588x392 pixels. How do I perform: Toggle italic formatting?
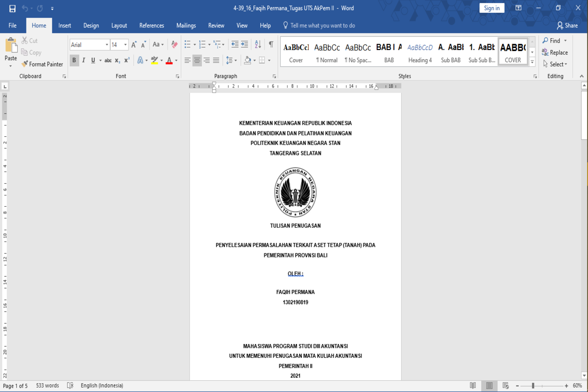point(83,60)
